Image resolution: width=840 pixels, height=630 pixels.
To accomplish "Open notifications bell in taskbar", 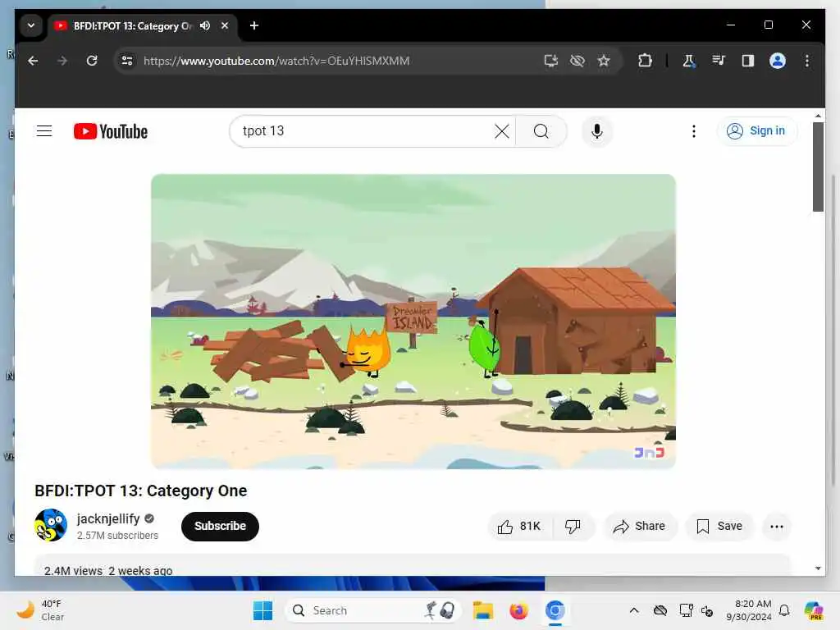I will (784, 610).
